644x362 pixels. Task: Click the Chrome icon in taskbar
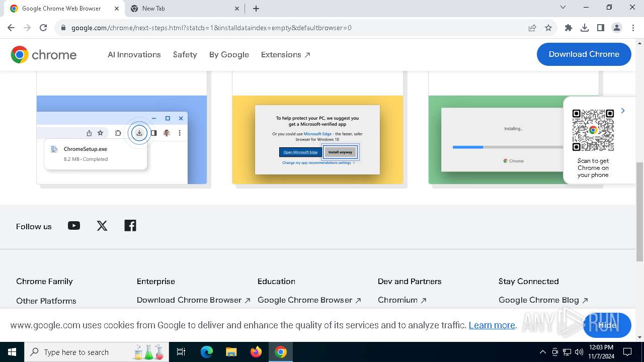[281, 352]
